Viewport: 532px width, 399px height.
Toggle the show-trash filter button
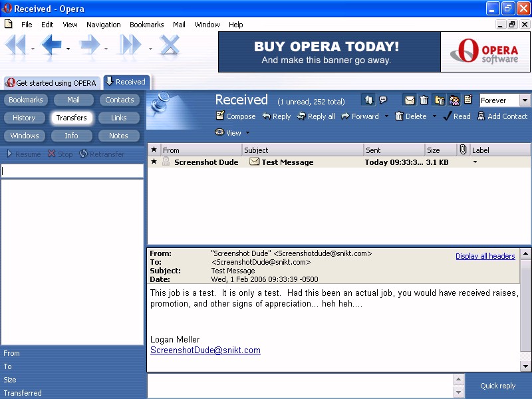pyautogui.click(x=424, y=100)
